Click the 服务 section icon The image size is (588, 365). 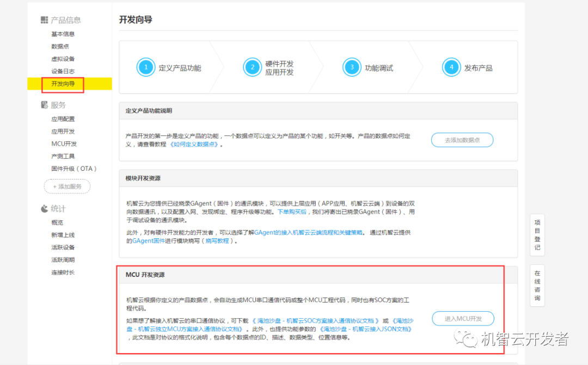[x=44, y=105]
